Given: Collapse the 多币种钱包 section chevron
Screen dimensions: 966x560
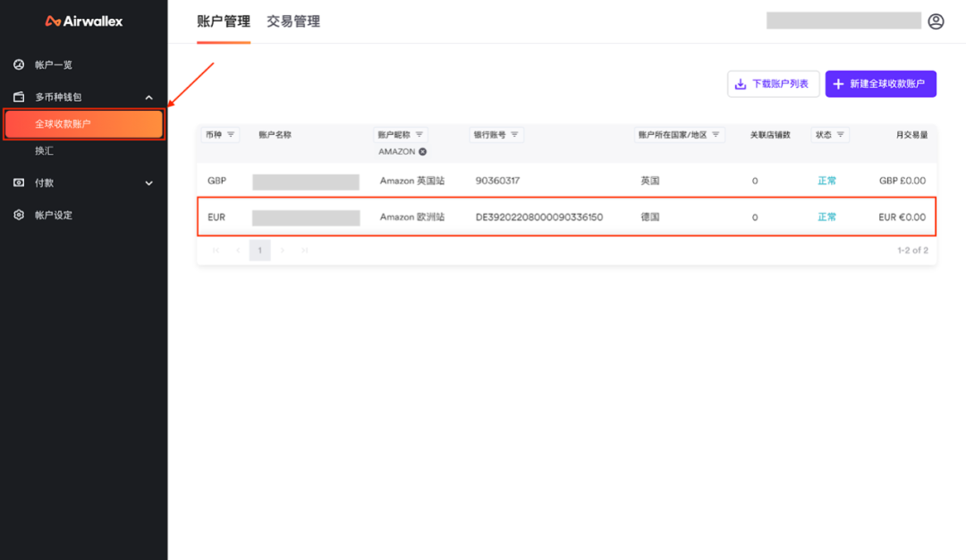Looking at the screenshot, I should [148, 97].
